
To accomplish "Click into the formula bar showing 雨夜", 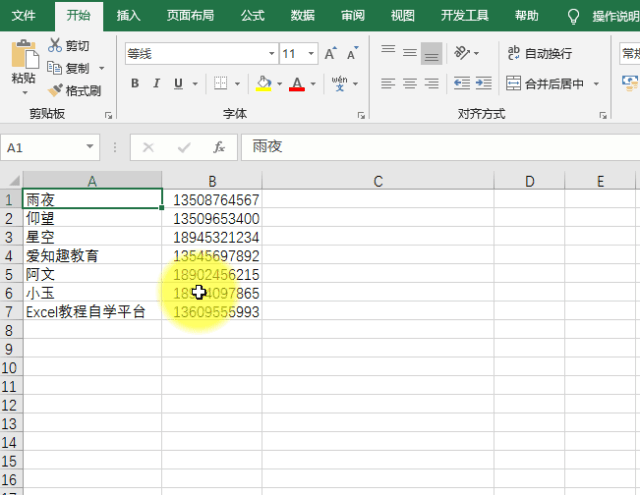I will click(x=440, y=147).
